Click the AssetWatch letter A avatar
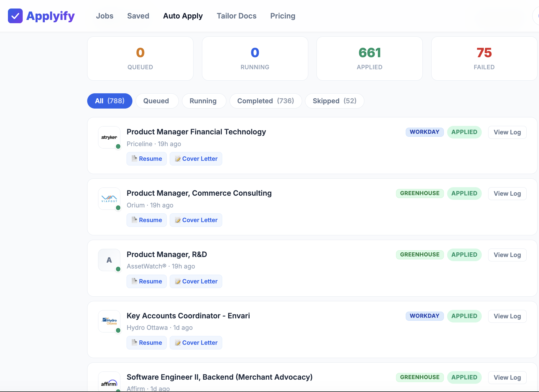Viewport: 539px width, 392px height. [109, 260]
